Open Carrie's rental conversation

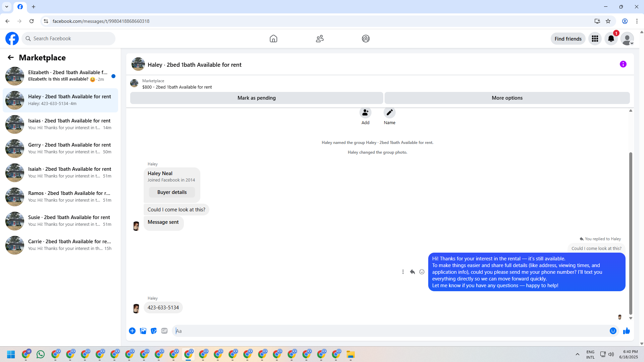(x=60, y=245)
